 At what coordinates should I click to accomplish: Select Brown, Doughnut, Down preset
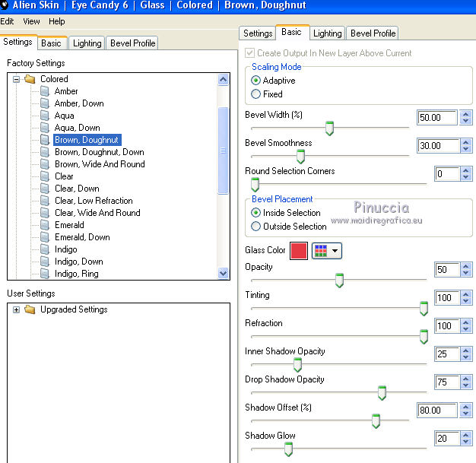tap(100, 152)
